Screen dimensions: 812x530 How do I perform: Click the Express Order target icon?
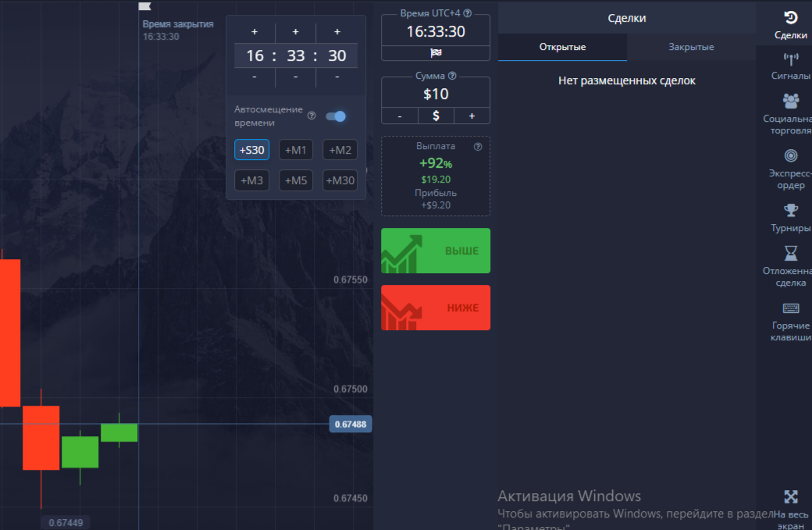coord(790,155)
